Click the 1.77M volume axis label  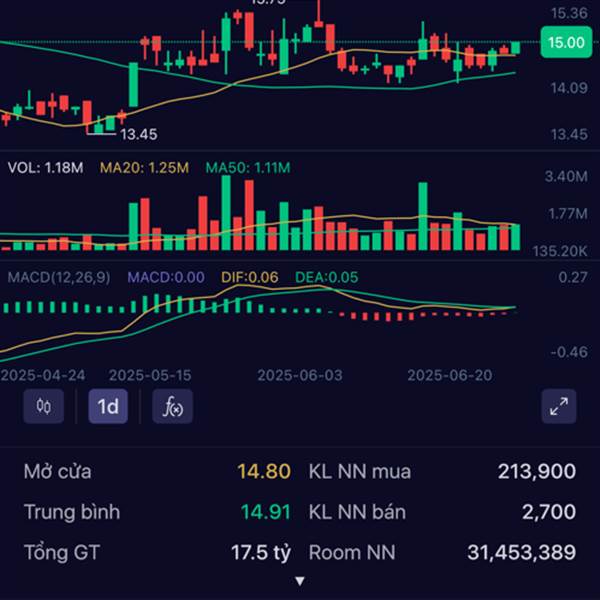568,214
